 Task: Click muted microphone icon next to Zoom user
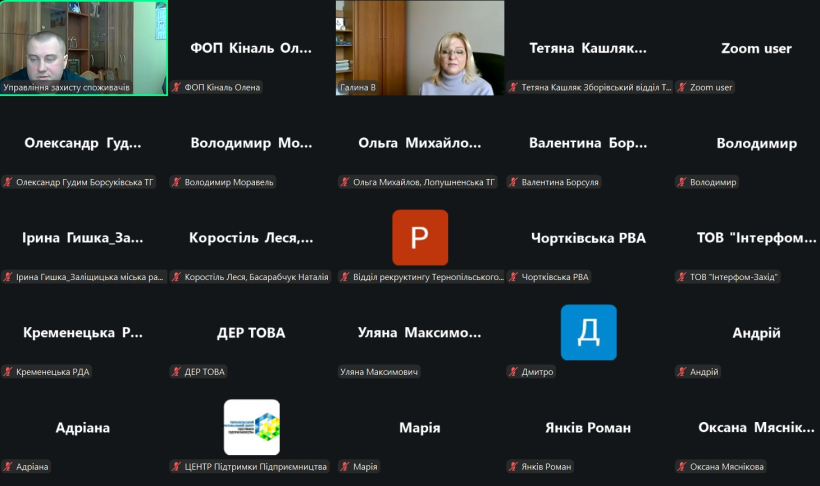click(682, 87)
